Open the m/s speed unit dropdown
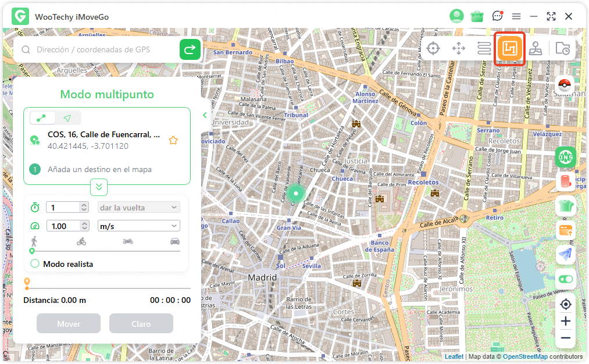The image size is (589, 364). click(138, 226)
